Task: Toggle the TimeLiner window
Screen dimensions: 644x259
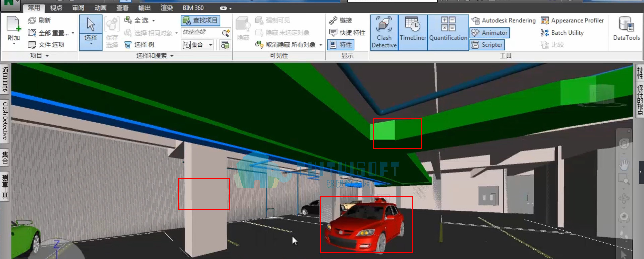Action: click(413, 33)
